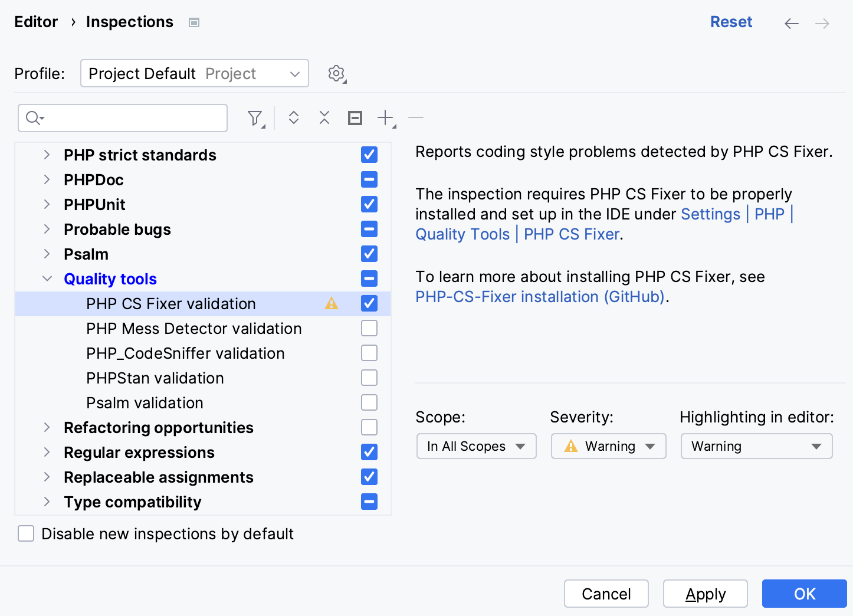Open the inspection filter options

coord(254,117)
